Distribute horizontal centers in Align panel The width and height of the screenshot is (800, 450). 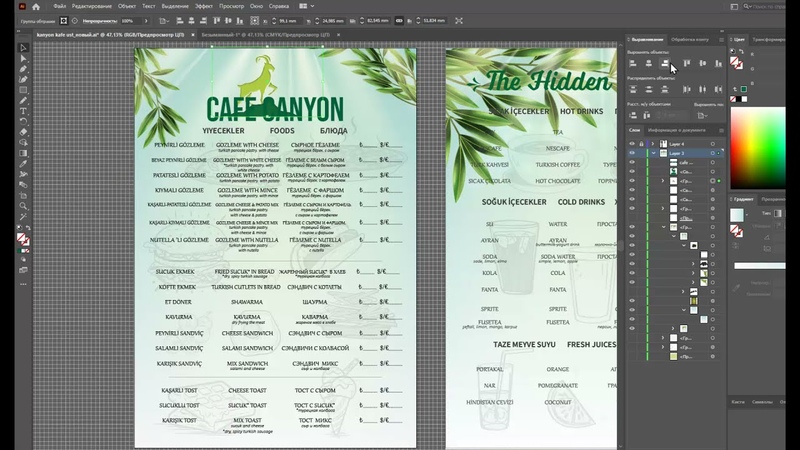point(703,89)
